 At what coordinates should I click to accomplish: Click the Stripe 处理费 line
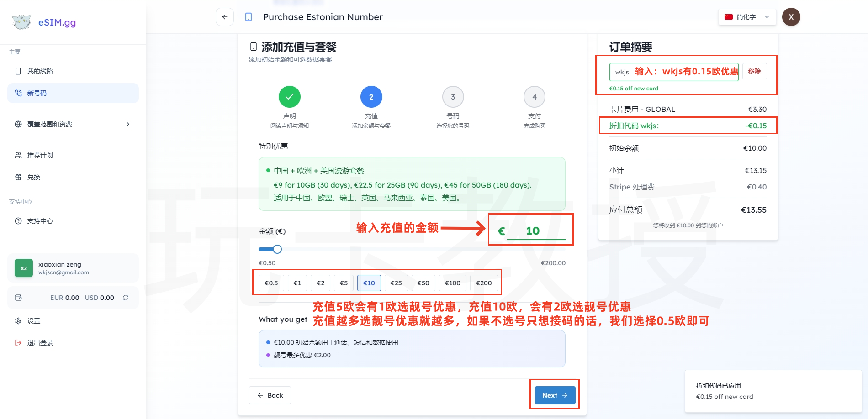[x=688, y=187]
